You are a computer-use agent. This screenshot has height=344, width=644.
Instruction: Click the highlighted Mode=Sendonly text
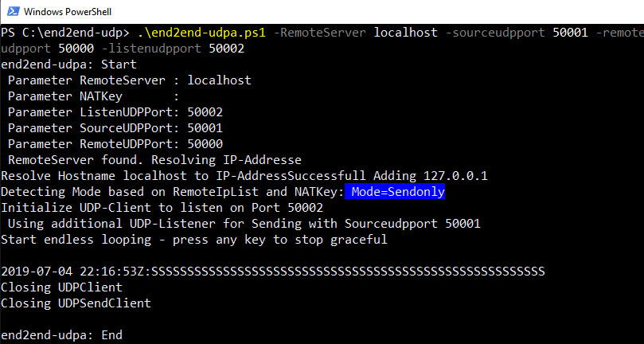[x=395, y=192]
